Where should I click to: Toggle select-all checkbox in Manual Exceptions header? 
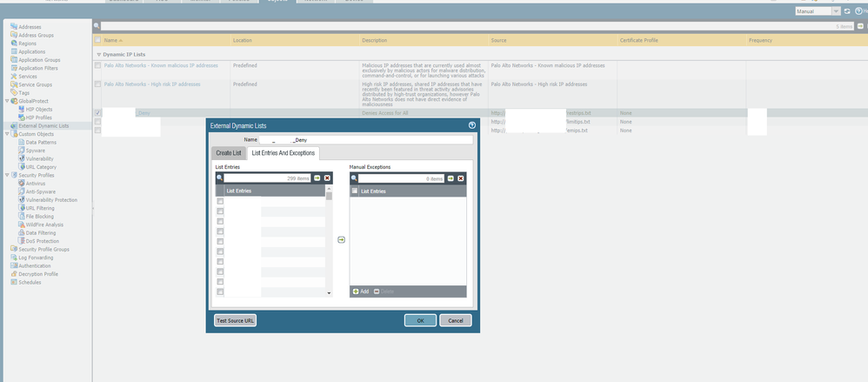point(355,191)
